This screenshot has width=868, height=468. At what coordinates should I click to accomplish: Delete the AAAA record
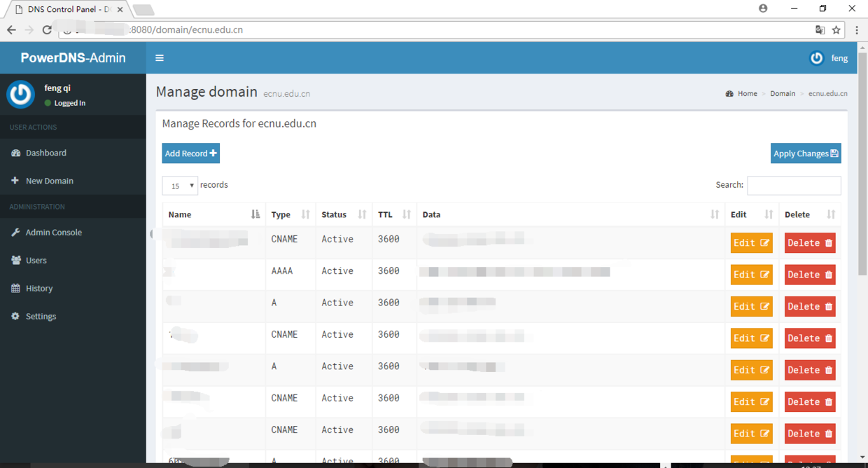pos(810,275)
